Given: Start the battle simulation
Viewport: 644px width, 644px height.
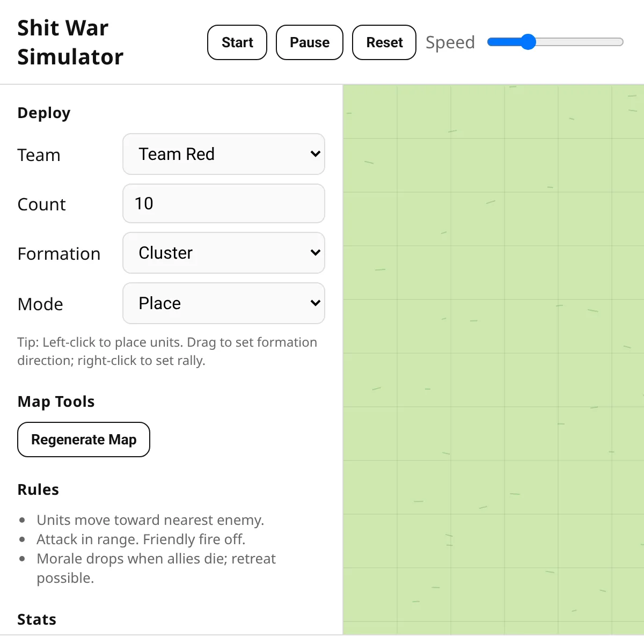Looking at the screenshot, I should [237, 42].
